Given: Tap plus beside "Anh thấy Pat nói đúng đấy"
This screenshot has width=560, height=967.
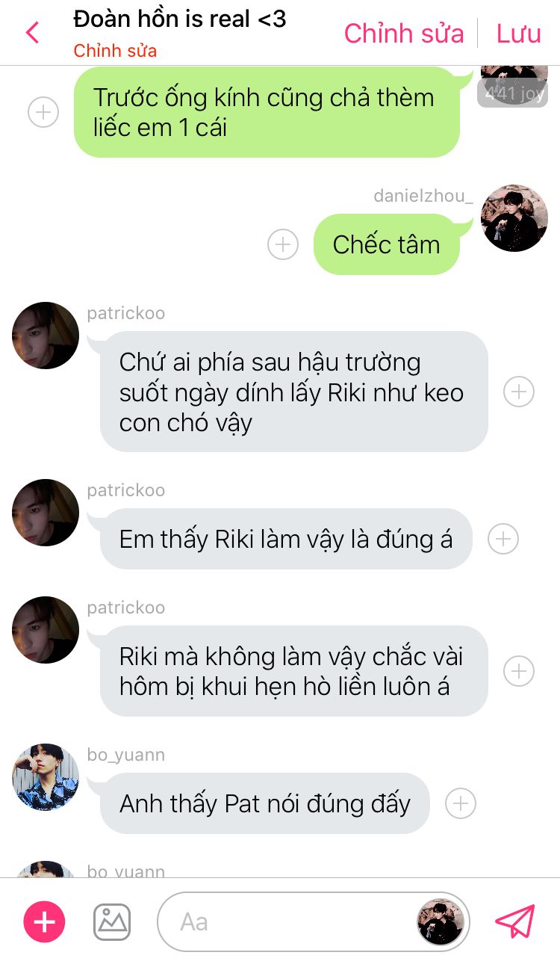Looking at the screenshot, I should [x=461, y=803].
